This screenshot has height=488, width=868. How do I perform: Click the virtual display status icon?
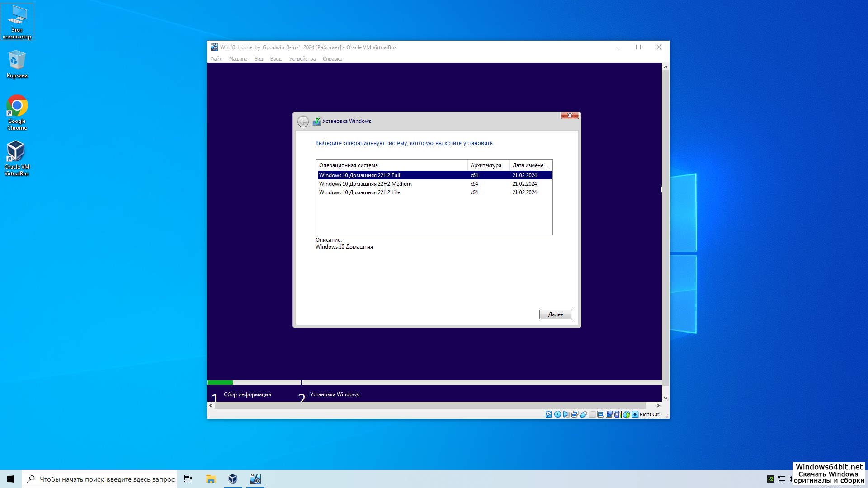601,414
